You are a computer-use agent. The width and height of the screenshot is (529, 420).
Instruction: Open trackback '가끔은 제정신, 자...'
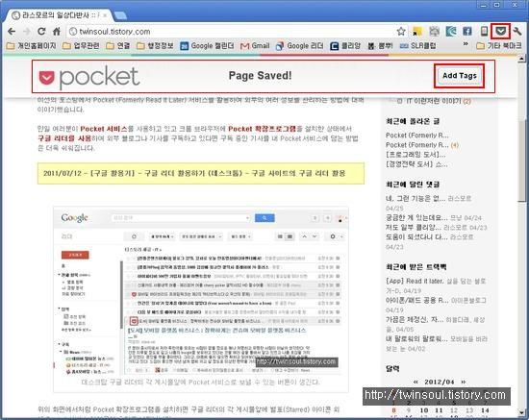point(415,319)
